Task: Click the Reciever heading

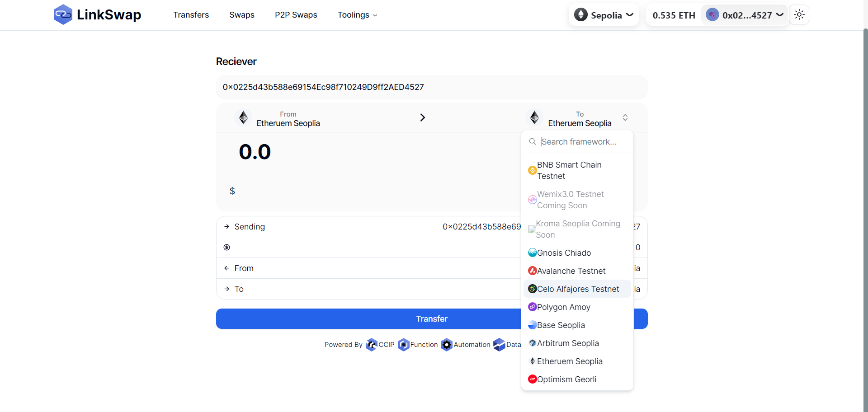Action: 236,61
